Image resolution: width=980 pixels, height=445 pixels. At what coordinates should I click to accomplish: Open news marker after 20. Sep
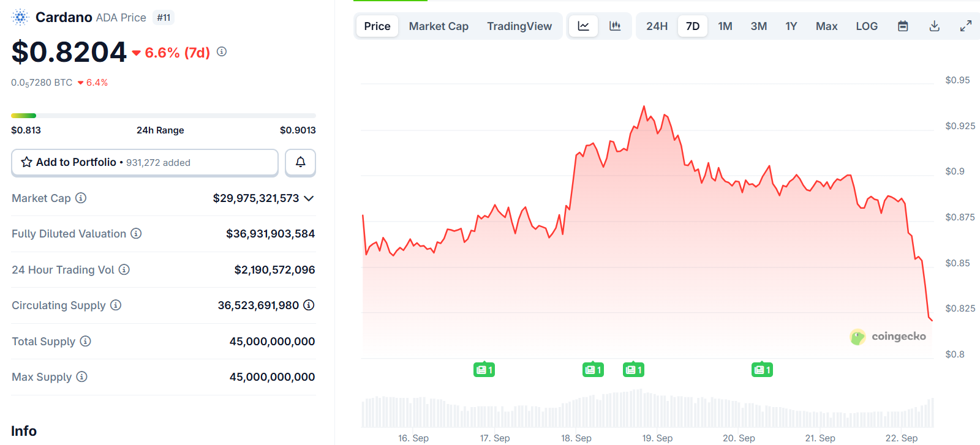click(762, 370)
